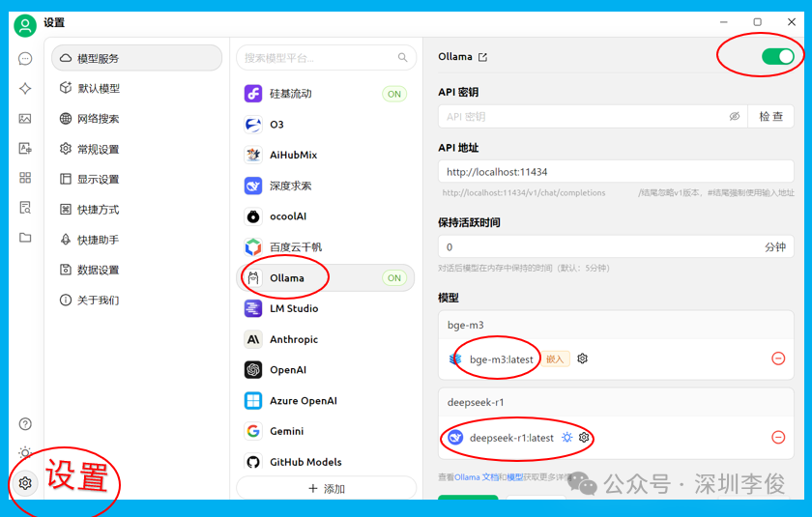Open the 模型 link below the model list

(x=514, y=477)
